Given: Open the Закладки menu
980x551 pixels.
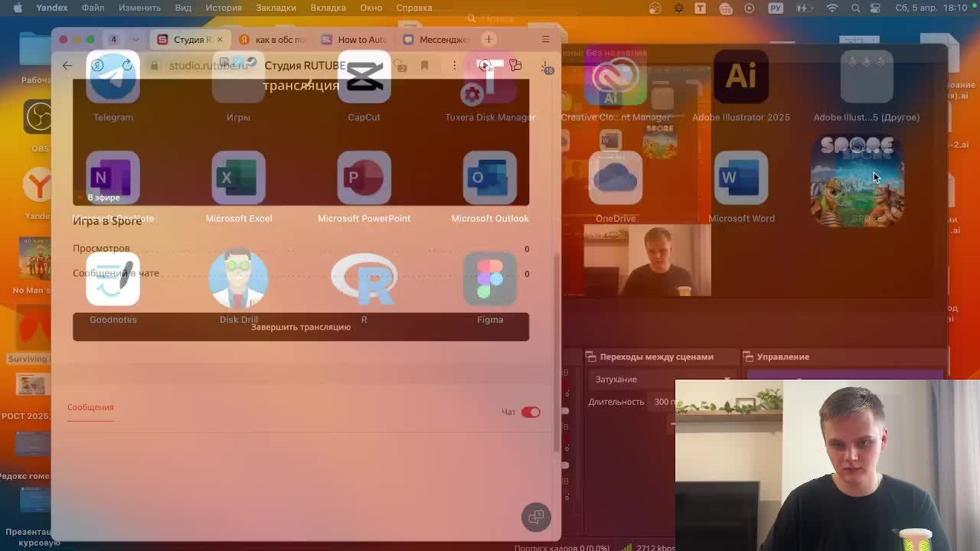Looking at the screenshot, I should 276,8.
